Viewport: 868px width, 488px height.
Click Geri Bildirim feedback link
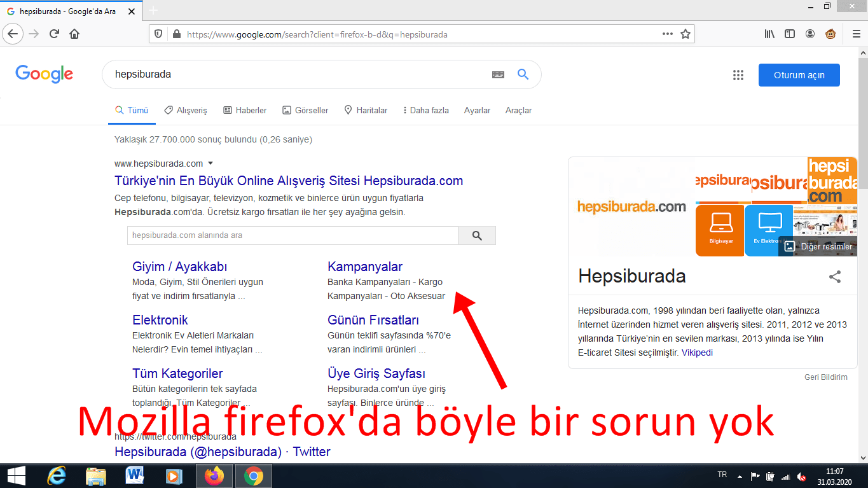[826, 377]
